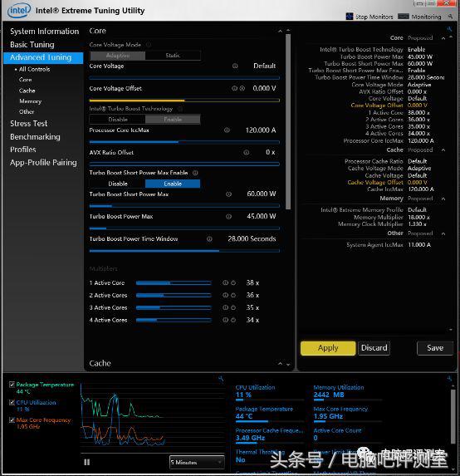Open info icon for 2 Active Cores

[225, 295]
